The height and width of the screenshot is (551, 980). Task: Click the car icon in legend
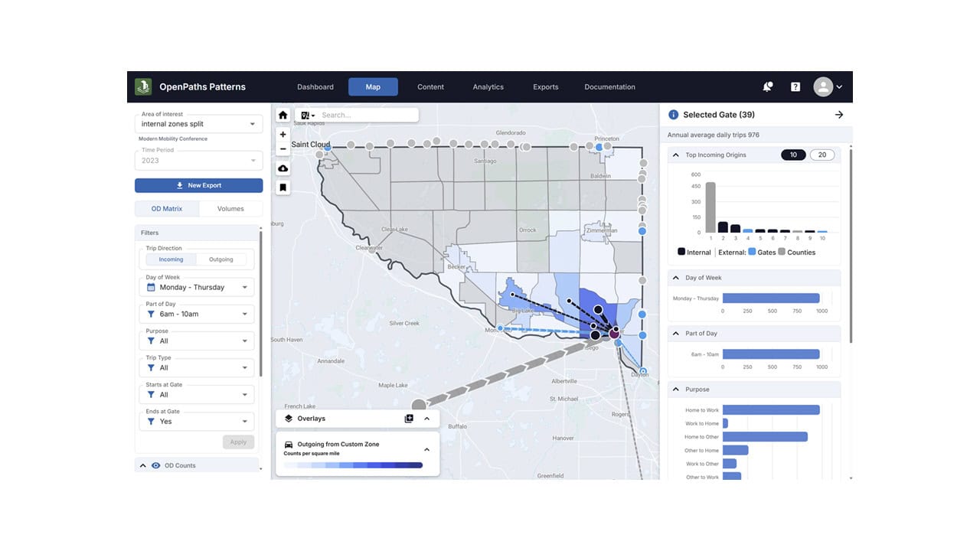pos(289,445)
